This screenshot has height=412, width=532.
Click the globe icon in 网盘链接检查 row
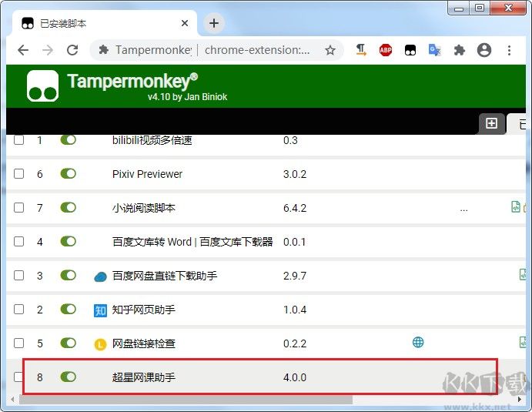click(x=418, y=342)
